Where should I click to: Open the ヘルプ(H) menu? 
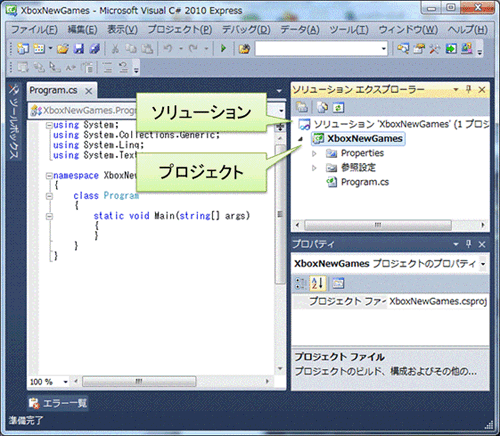(467, 30)
